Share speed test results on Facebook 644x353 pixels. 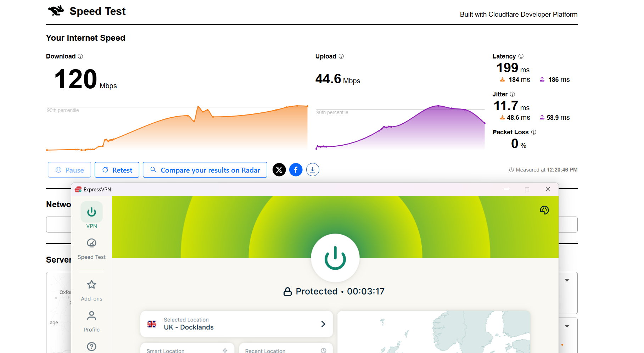tap(296, 170)
